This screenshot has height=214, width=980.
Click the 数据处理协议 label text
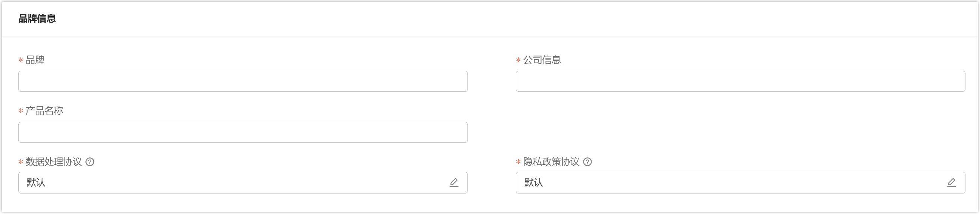(x=54, y=162)
